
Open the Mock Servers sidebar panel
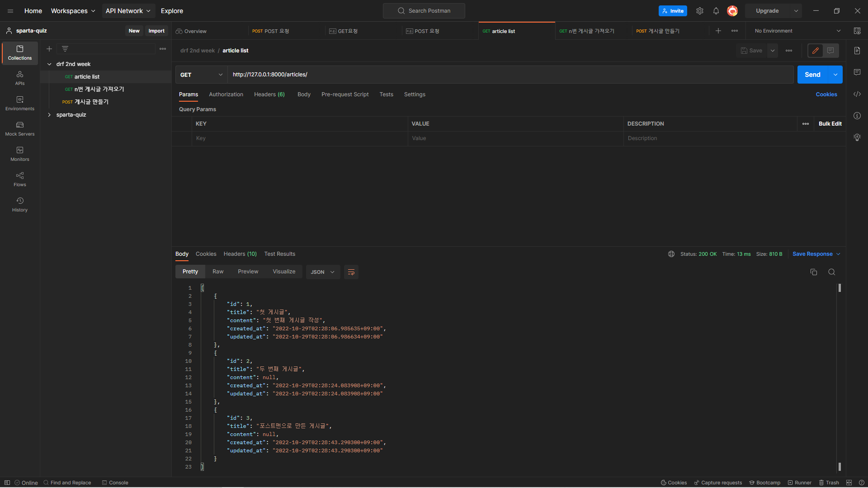coord(20,129)
